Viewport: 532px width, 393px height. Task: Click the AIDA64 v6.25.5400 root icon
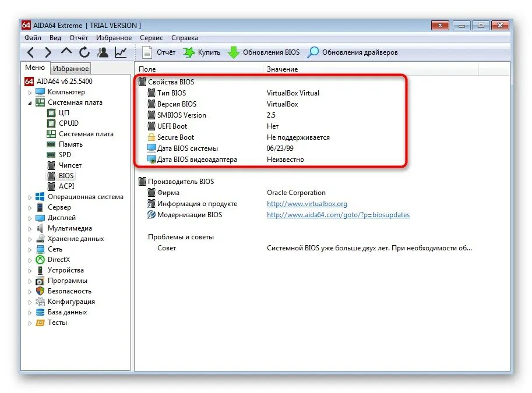pyautogui.click(x=29, y=82)
